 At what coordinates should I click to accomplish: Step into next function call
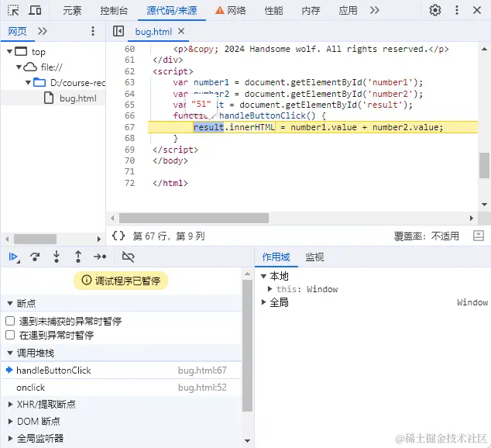pos(57,257)
